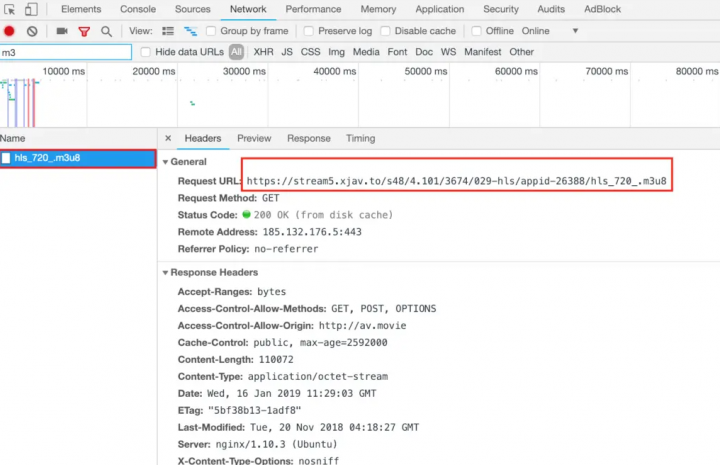Collapse the General section
Screen dimensions: 720x465
coord(166,161)
